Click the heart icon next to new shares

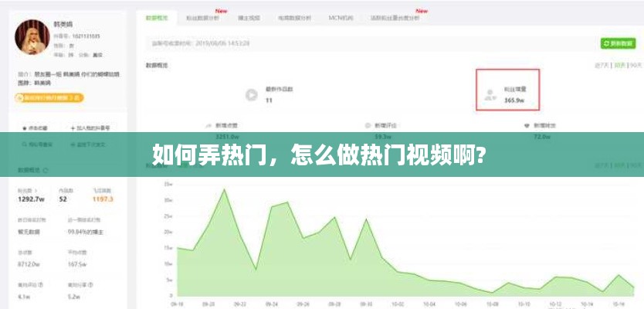click(526, 125)
